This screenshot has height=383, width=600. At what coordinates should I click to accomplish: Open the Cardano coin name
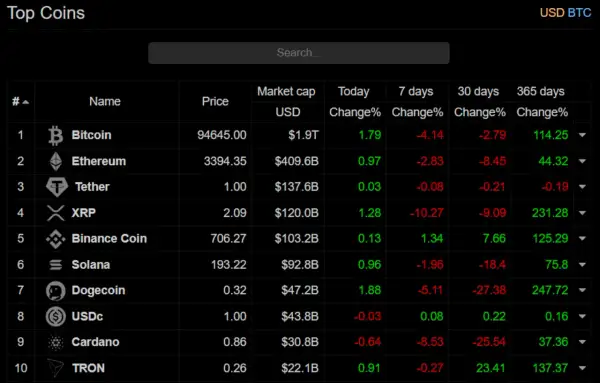click(95, 342)
